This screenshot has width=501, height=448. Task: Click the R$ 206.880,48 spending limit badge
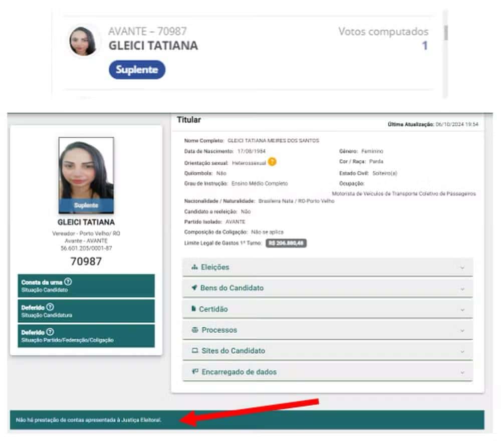pyautogui.click(x=286, y=244)
